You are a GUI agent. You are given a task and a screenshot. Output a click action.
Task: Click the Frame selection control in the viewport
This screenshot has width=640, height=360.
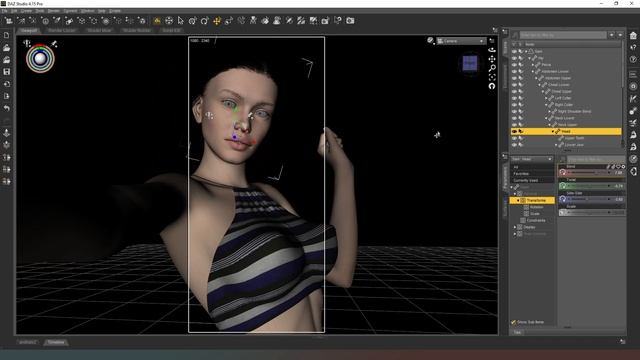[x=492, y=77]
